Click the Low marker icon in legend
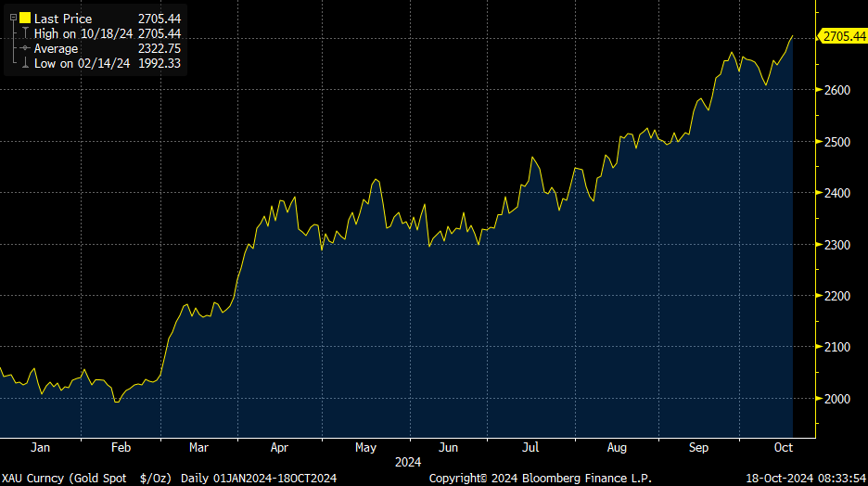The image size is (868, 486). (x=24, y=63)
